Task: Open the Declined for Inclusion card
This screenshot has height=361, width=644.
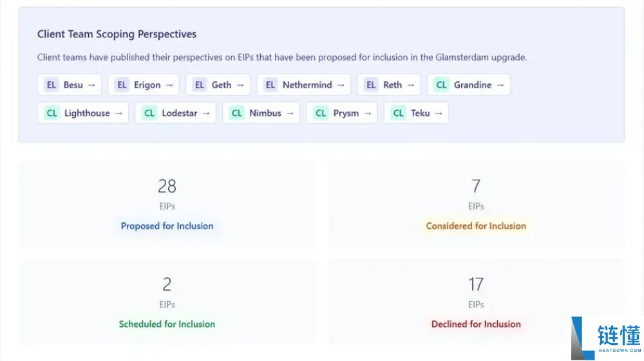Action: pos(476,302)
